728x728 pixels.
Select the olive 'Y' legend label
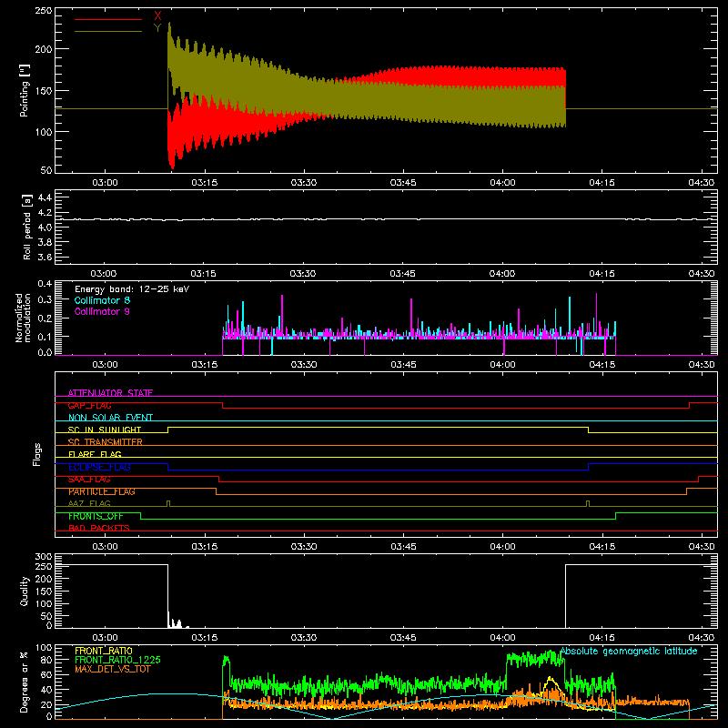point(157,28)
